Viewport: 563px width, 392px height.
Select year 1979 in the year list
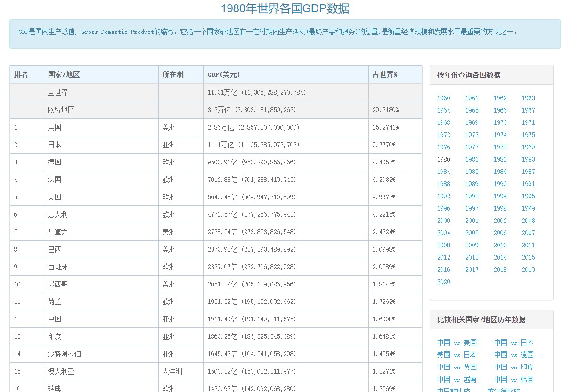pyautogui.click(x=528, y=147)
